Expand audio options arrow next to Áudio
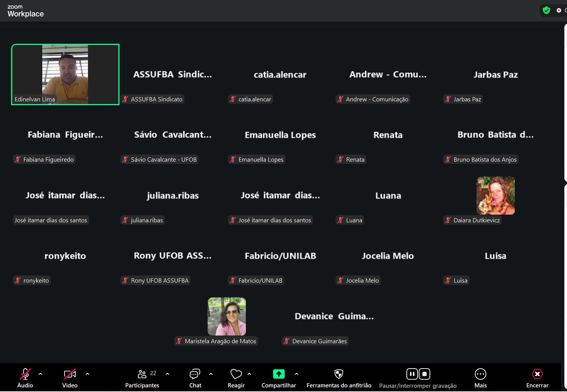The image size is (567, 392). (40, 374)
